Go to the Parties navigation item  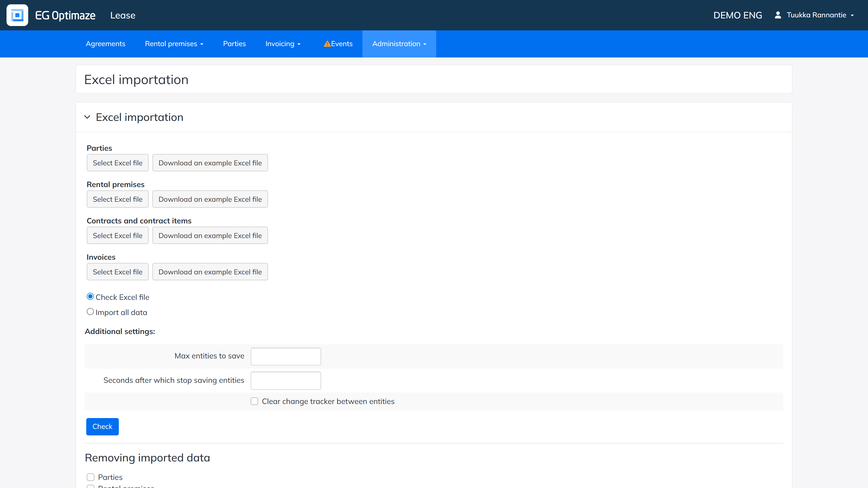235,44
